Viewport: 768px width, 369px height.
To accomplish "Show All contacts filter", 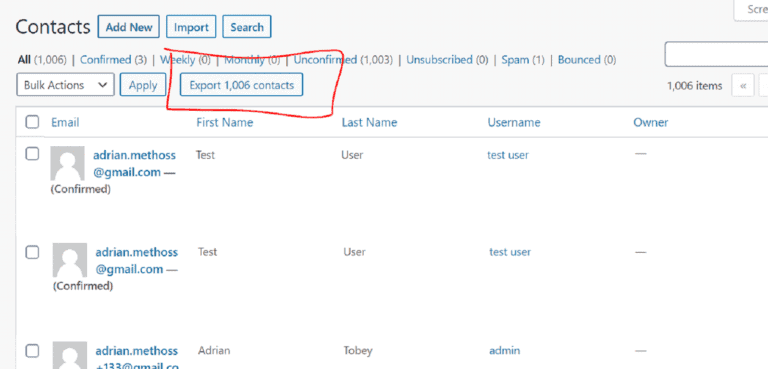I will pos(24,60).
